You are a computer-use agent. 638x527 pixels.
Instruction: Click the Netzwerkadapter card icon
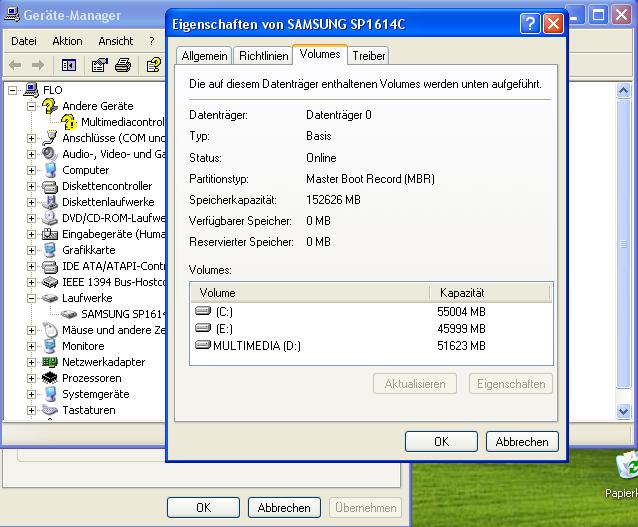50,362
